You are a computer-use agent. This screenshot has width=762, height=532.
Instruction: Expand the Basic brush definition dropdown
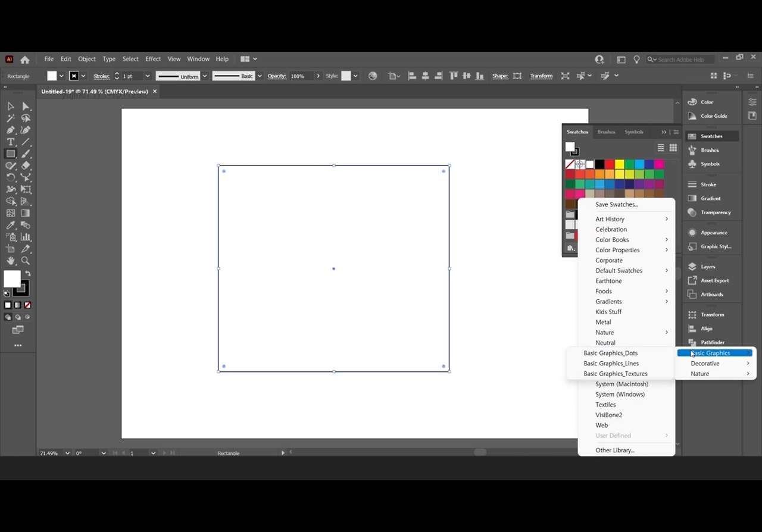coord(260,76)
